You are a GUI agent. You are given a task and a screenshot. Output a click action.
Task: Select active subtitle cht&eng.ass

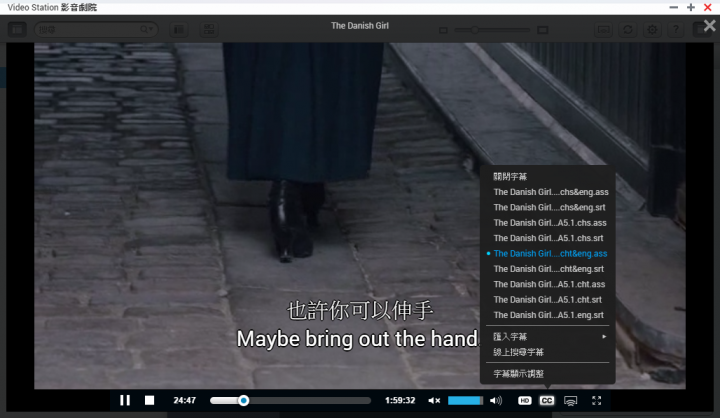pyautogui.click(x=551, y=254)
